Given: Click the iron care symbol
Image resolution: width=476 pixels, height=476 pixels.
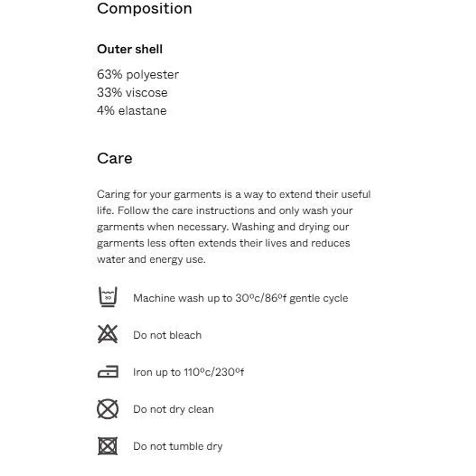Looking at the screenshot, I should [108, 372].
